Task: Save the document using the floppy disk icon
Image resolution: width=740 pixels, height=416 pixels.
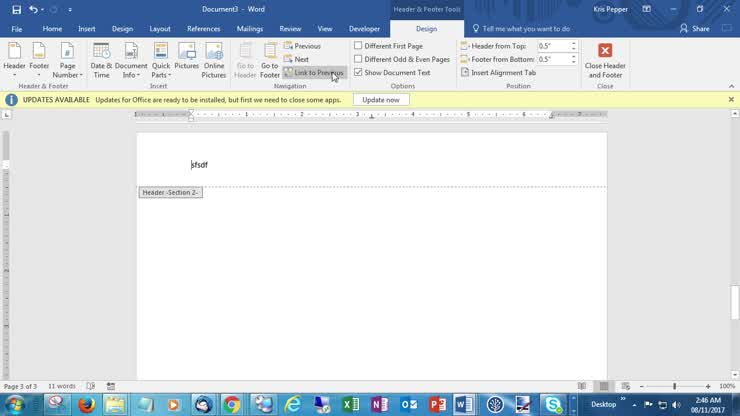Action: point(17,9)
